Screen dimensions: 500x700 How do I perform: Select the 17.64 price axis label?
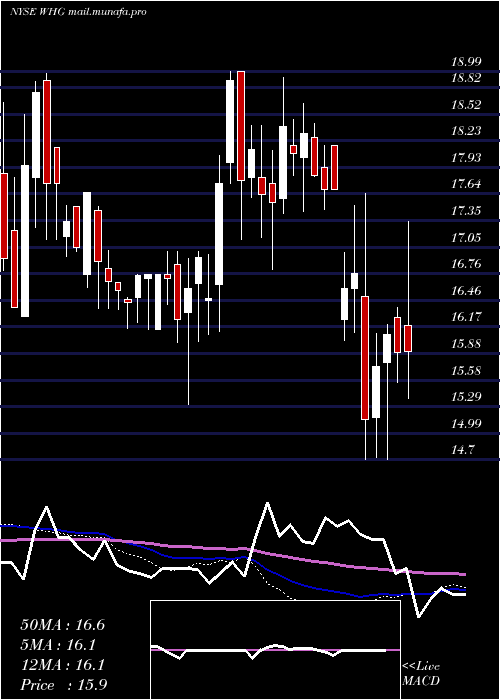[466, 184]
